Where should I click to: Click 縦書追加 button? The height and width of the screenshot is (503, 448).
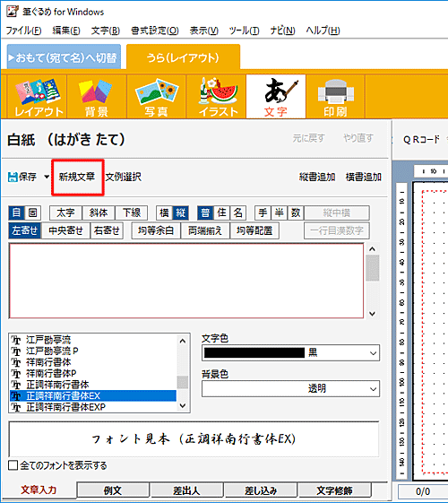317,177
